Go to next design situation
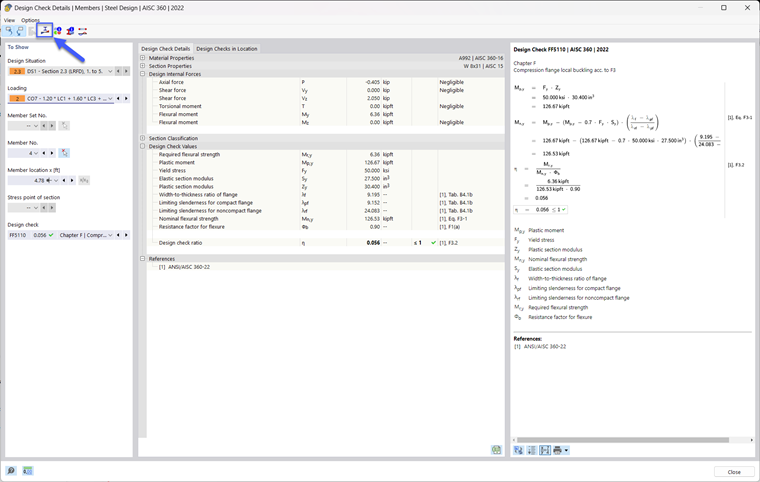This screenshot has width=760, height=482. 126,71
